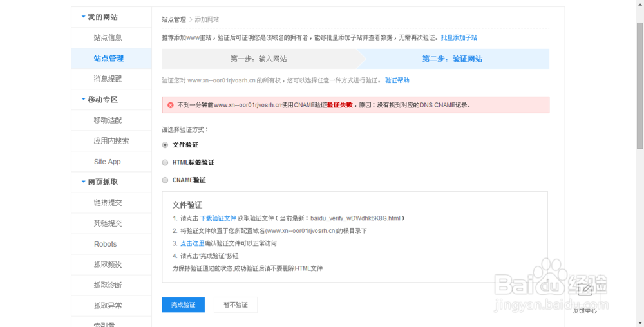Go to step 第一步：输入网站
The height and width of the screenshot is (327, 644).
(x=259, y=59)
